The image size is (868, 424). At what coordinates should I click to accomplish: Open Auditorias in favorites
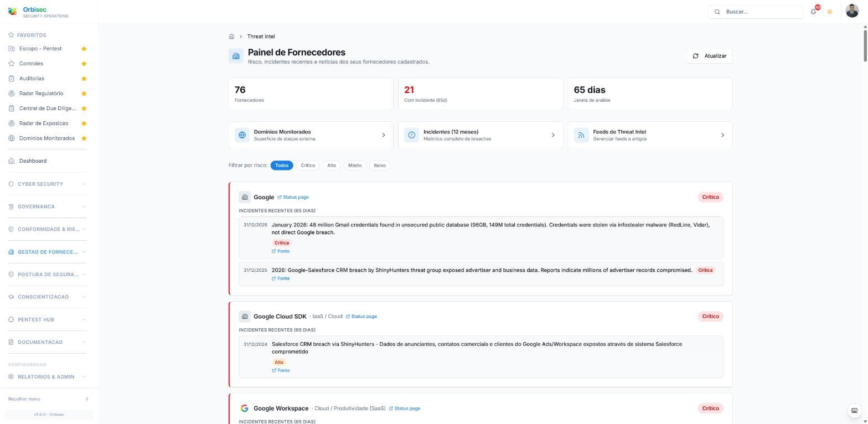pyautogui.click(x=32, y=79)
